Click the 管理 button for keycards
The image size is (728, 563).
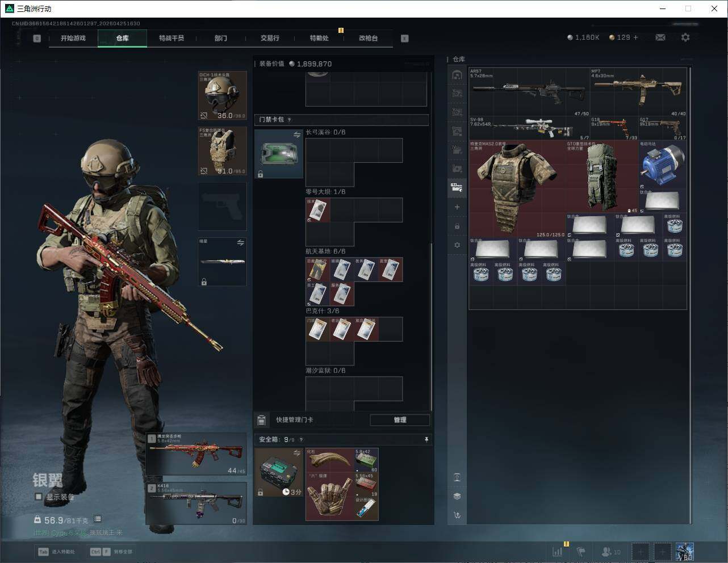pos(400,420)
